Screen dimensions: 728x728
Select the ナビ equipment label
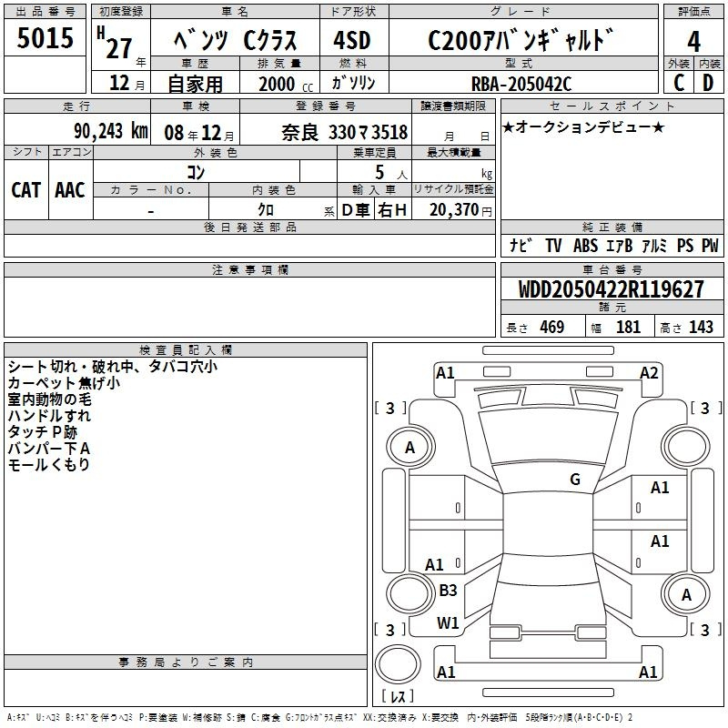(521, 246)
